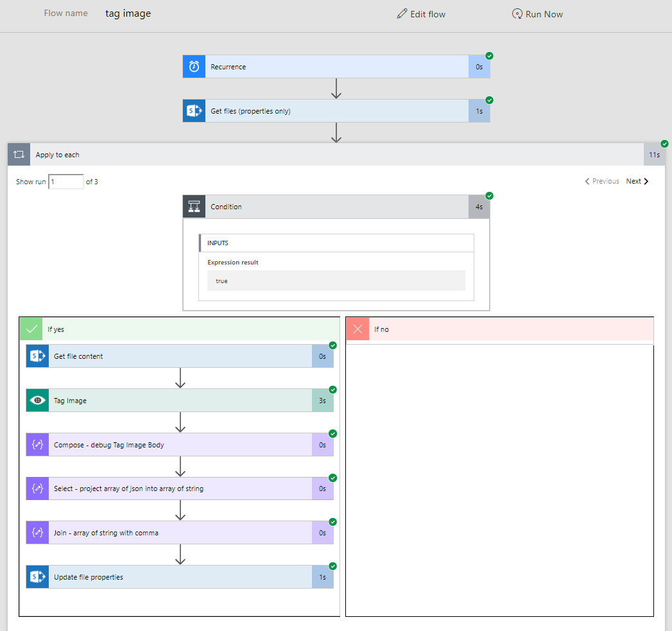Click the Recurrence clock icon
This screenshot has height=631, width=672.
tap(194, 67)
